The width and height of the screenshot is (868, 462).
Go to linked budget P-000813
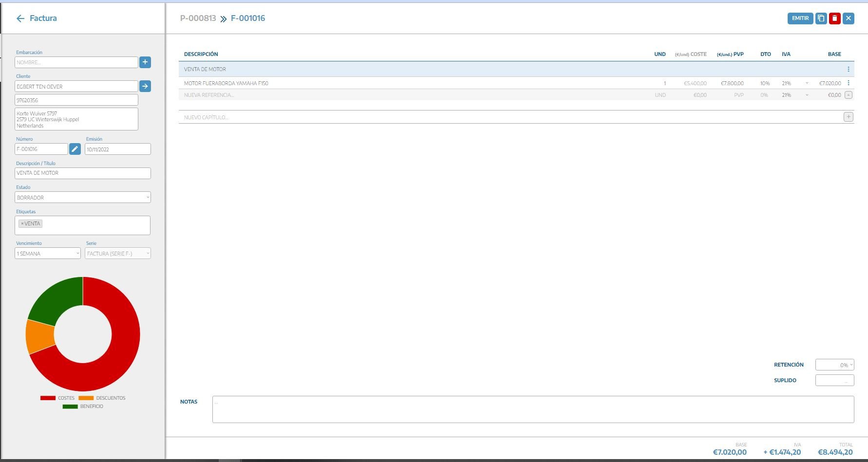click(198, 18)
